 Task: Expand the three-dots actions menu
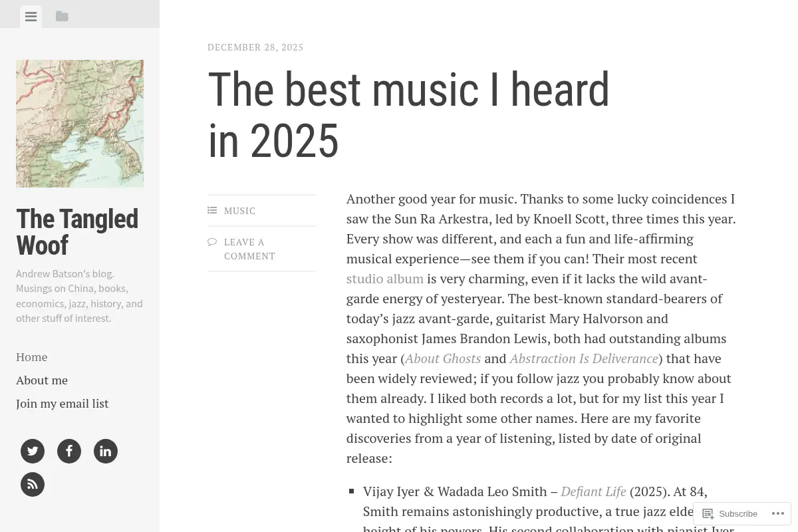point(777,513)
